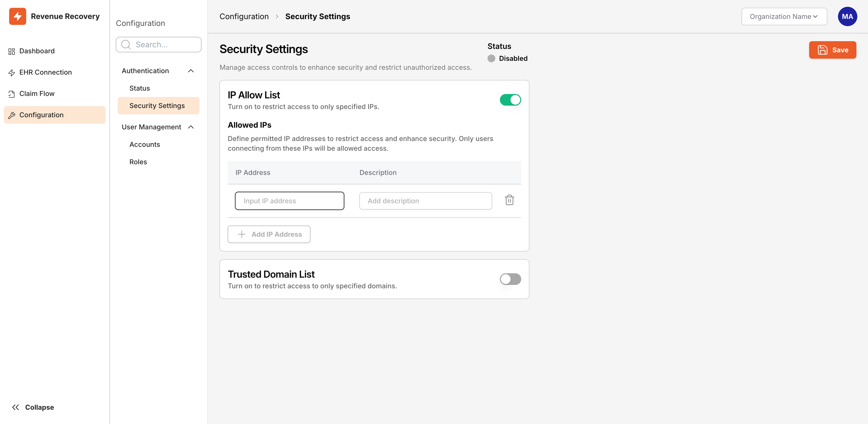Viewport: 868px width, 424px height.
Task: Collapse the Authentication section
Action: tap(191, 71)
